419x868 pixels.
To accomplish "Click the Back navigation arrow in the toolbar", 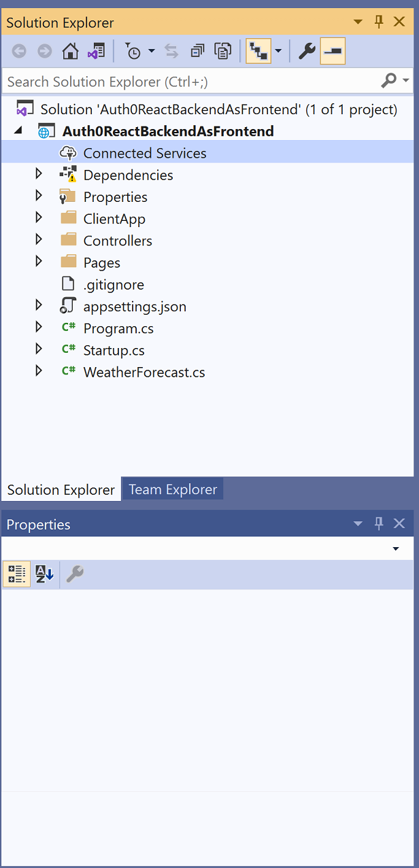I will [x=19, y=51].
